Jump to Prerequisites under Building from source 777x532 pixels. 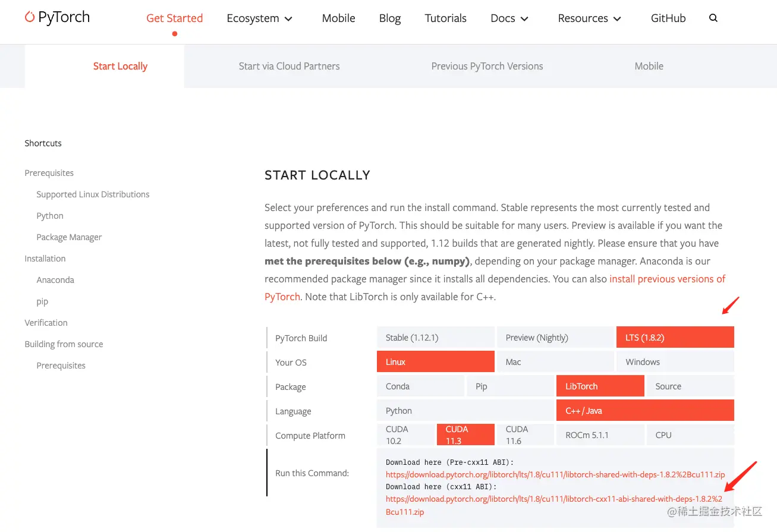coord(61,366)
